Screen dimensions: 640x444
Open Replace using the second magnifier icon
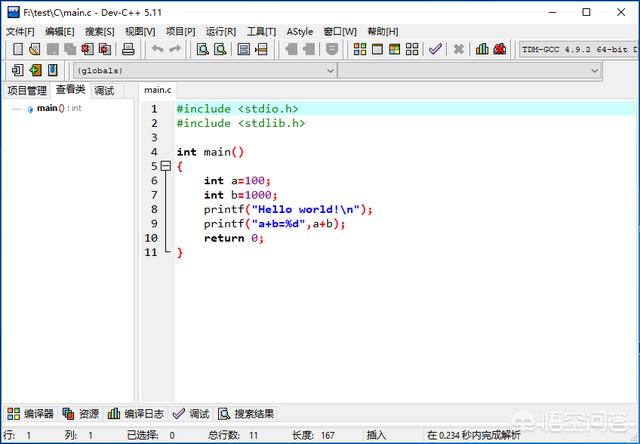(x=220, y=49)
